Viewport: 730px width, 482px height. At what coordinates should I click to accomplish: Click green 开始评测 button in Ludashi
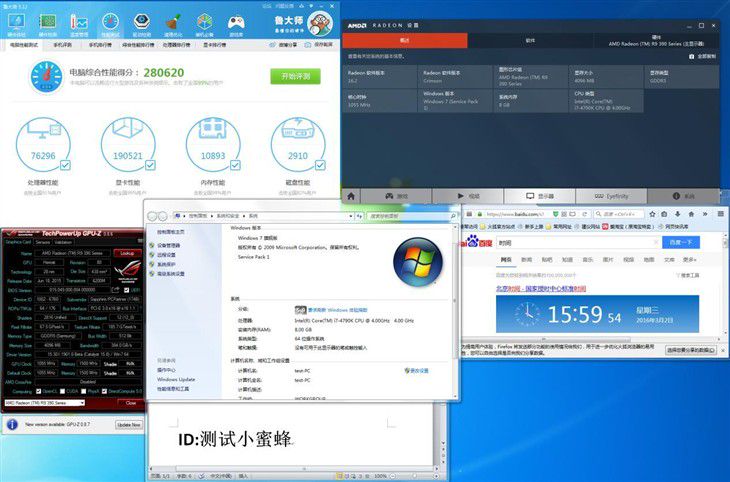pyautogui.click(x=295, y=76)
